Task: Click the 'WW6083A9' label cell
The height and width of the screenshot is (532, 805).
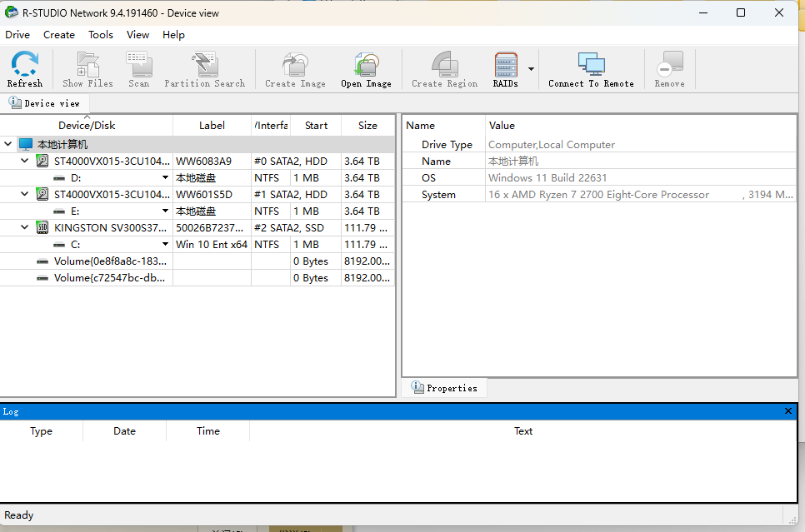Action: 212,161
